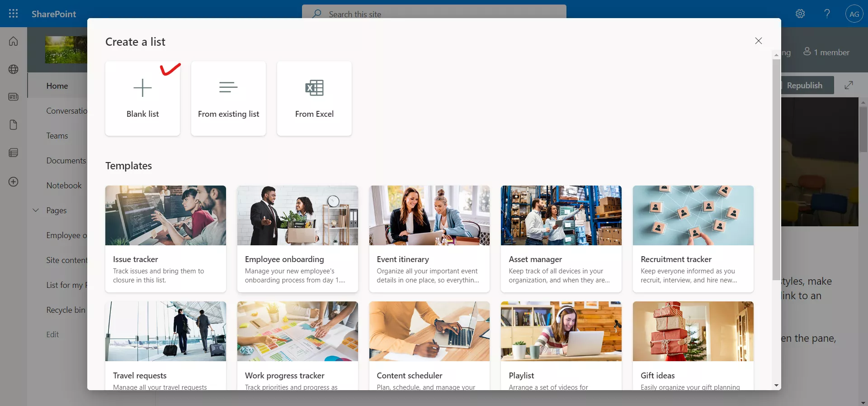Open the app launcher waffle icon
The image size is (868, 406).
14,14
